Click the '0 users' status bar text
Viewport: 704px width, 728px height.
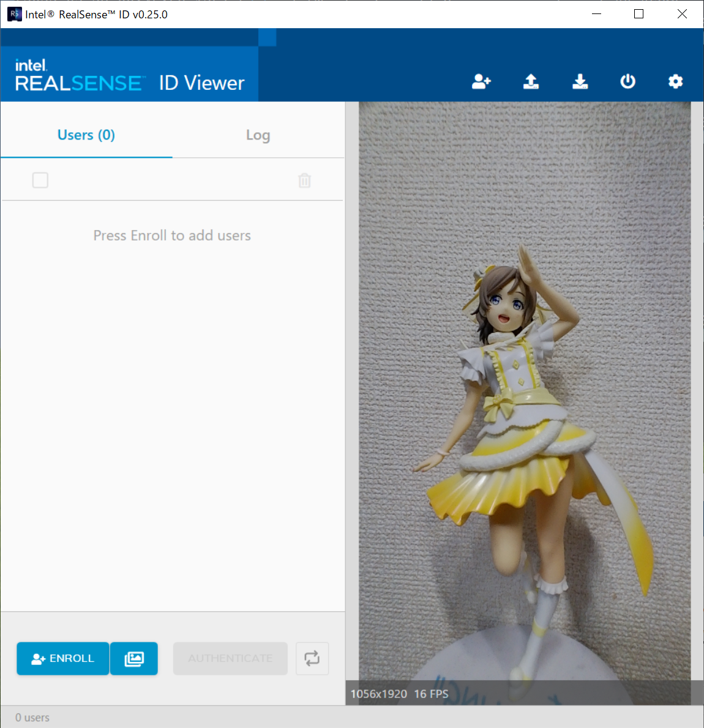[32, 718]
